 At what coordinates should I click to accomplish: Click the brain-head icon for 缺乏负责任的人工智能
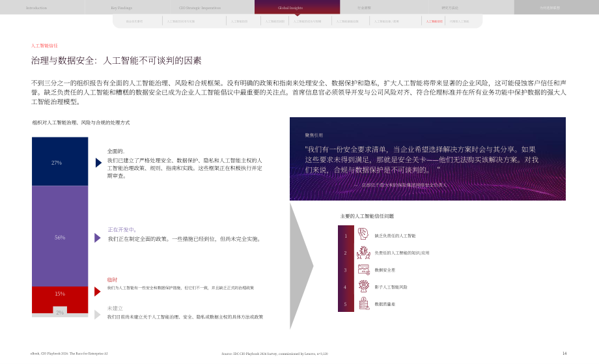pyautogui.click(x=363, y=234)
